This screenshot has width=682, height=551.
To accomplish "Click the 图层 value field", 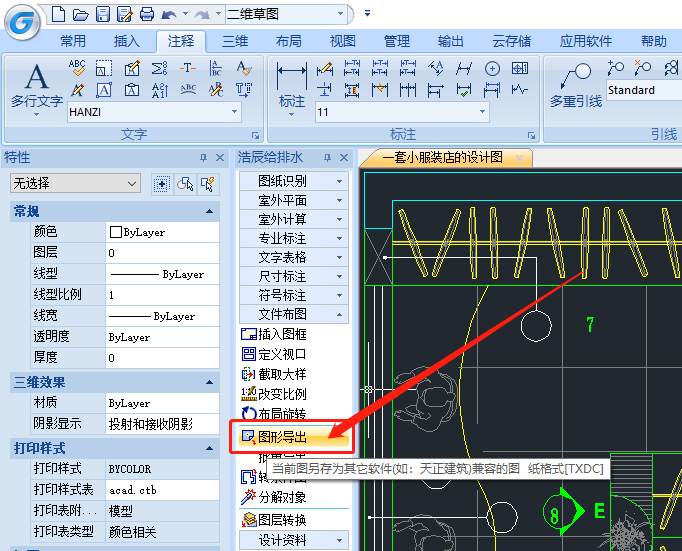I will tap(162, 253).
